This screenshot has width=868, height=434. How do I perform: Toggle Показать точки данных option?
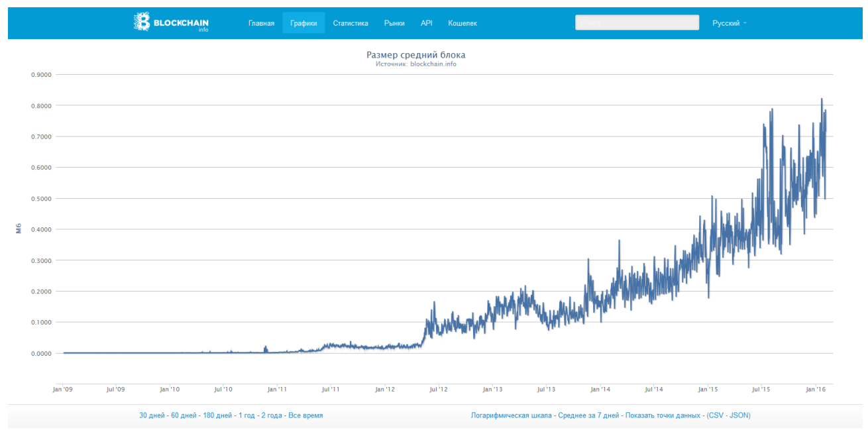(663, 415)
